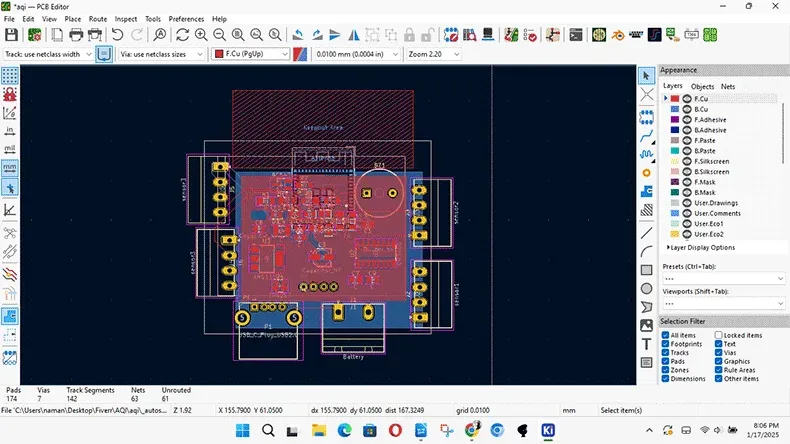Open Track width dropdown
Viewport: 790px width, 444px height.
point(48,54)
